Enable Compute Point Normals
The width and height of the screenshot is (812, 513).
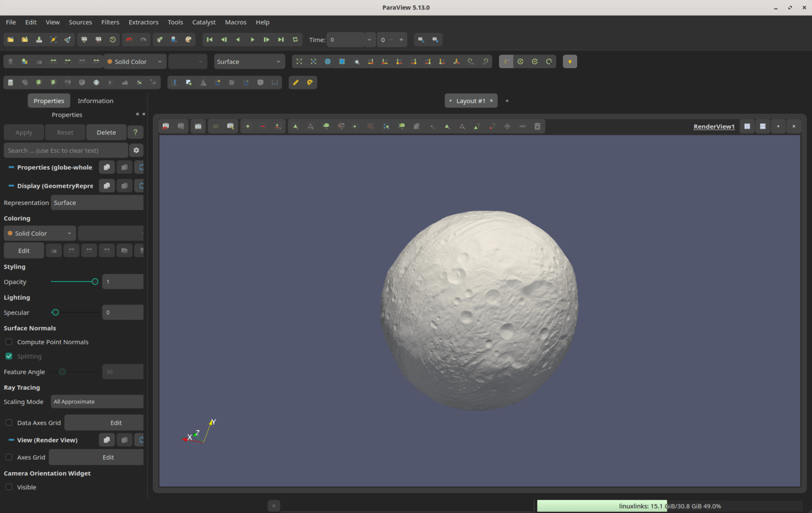(8, 342)
